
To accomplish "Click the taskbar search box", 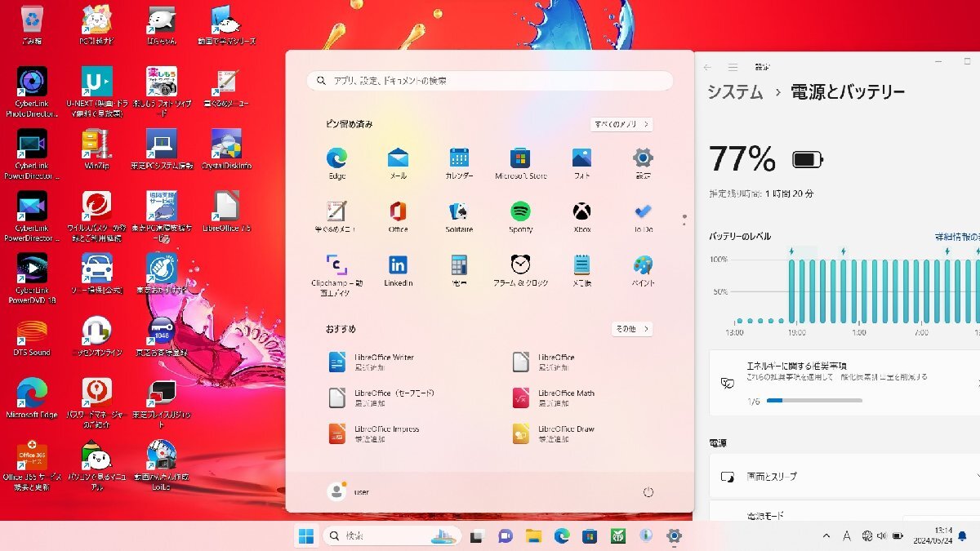I will (x=392, y=535).
